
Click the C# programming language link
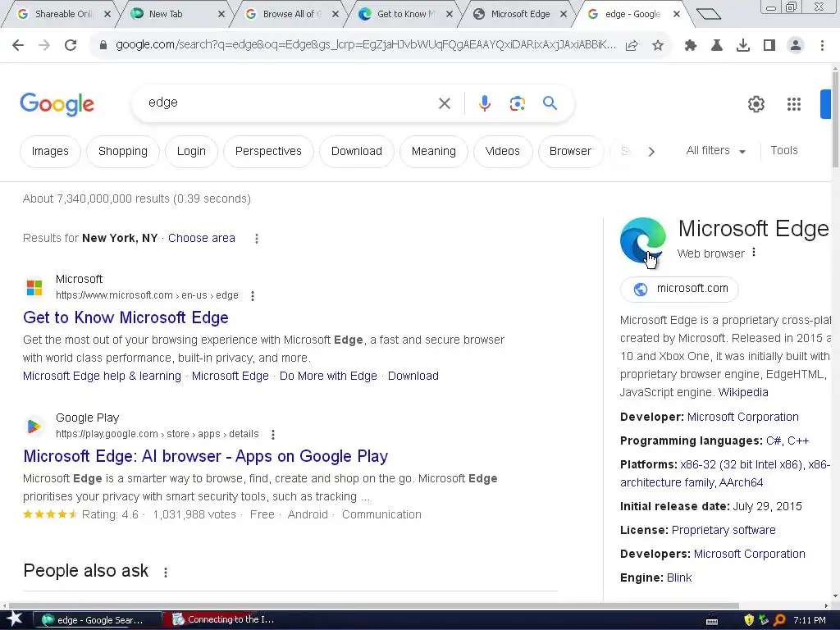[774, 441]
